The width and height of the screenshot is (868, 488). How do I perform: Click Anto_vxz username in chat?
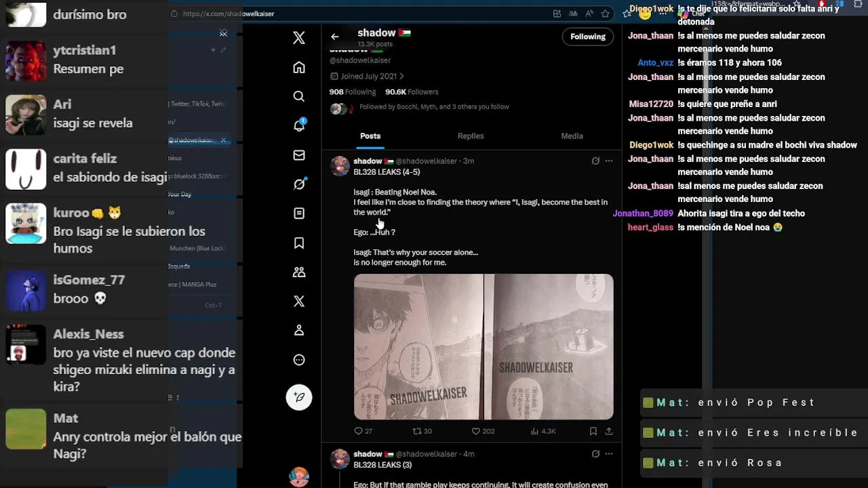coord(655,63)
